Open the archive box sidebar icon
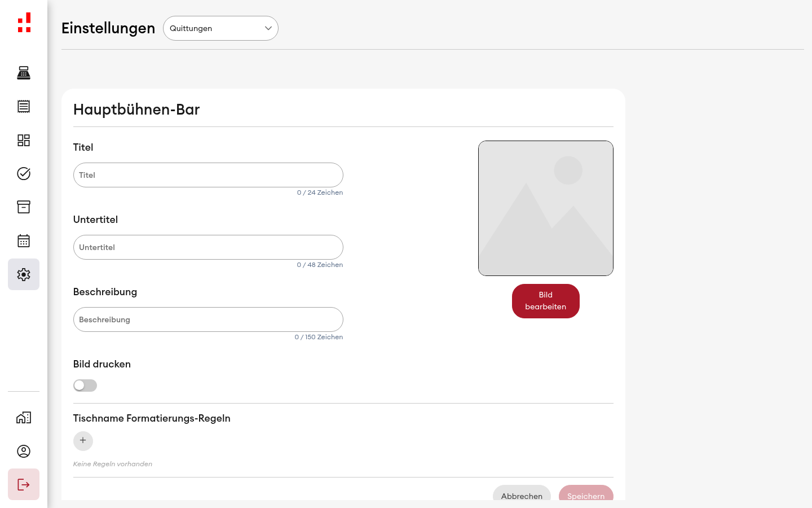The width and height of the screenshot is (812, 508). click(24, 207)
